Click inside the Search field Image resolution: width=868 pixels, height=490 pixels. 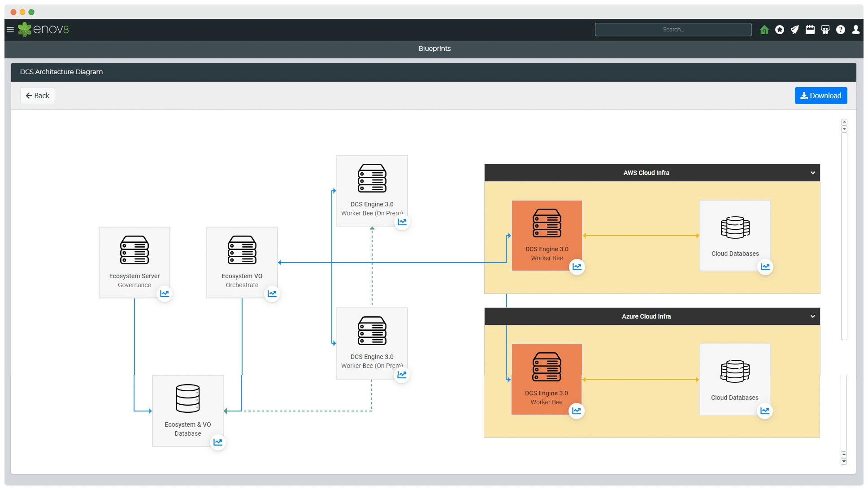tap(673, 29)
